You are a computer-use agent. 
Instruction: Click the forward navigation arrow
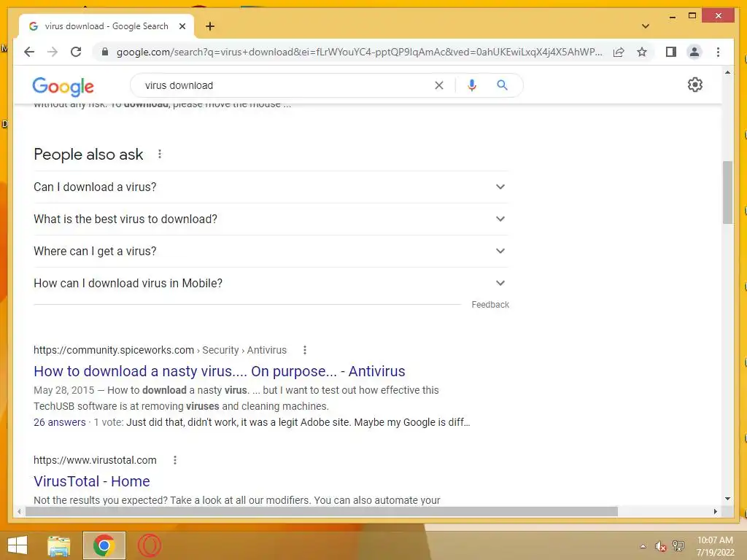(x=53, y=52)
